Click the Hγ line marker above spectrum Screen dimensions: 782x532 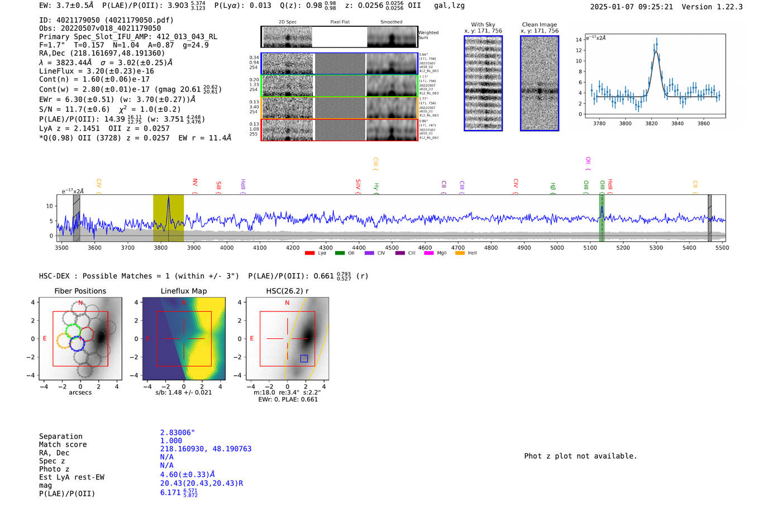click(376, 188)
